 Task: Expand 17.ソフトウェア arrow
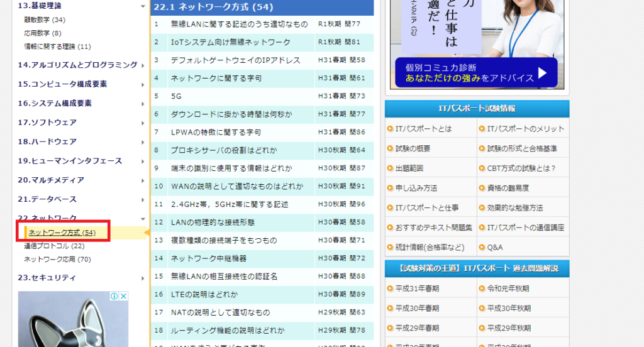(x=143, y=123)
